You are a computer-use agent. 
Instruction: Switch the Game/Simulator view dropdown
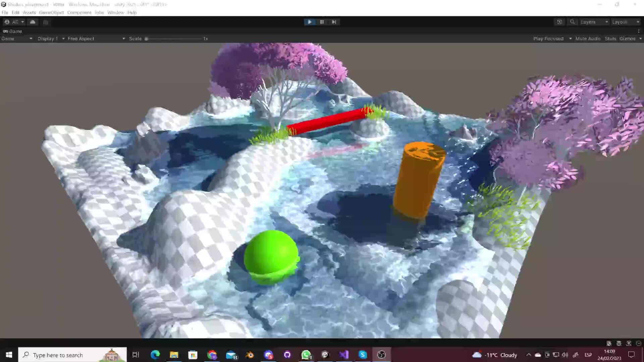coord(17,39)
